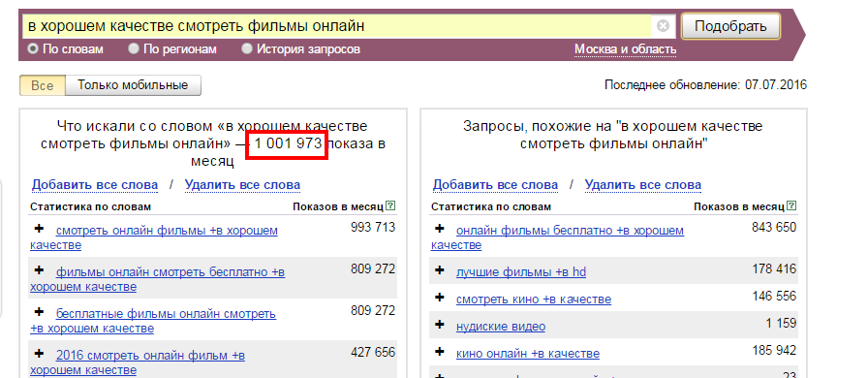Image resolution: width=868 pixels, height=378 pixels.
Task: Add 'нудиские видео' with its plus icon
Action: coord(440,325)
